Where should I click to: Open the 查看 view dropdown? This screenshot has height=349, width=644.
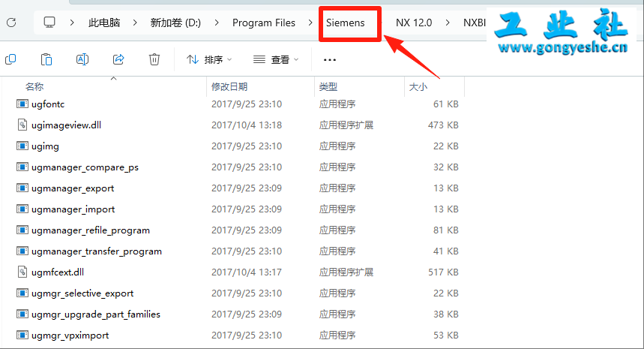tap(276, 60)
